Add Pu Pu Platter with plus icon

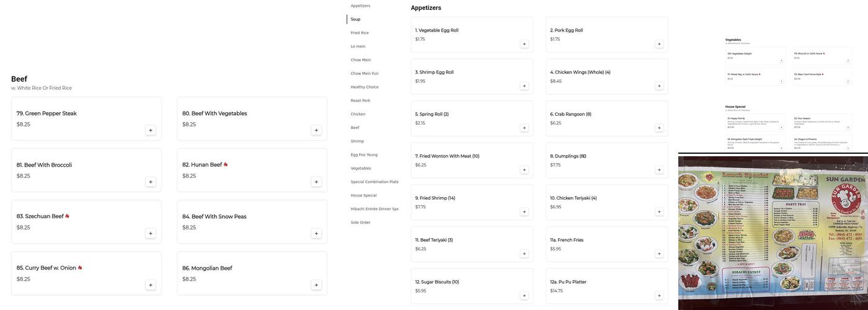(659, 296)
